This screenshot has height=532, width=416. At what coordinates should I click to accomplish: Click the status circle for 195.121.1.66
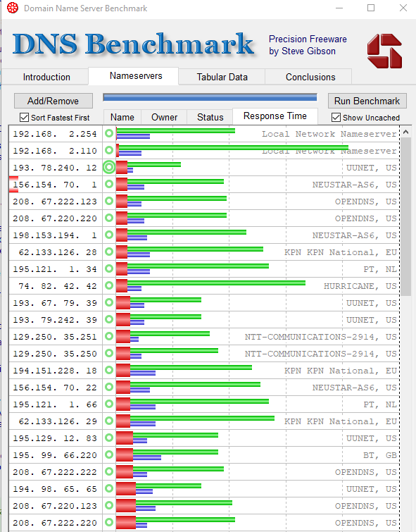coord(109,404)
